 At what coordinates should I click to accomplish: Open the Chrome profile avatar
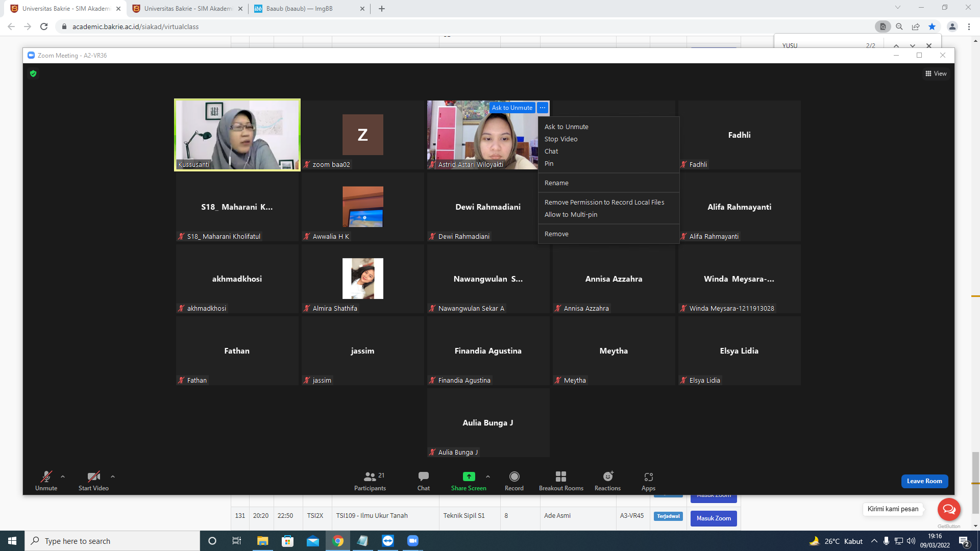[x=952, y=27]
